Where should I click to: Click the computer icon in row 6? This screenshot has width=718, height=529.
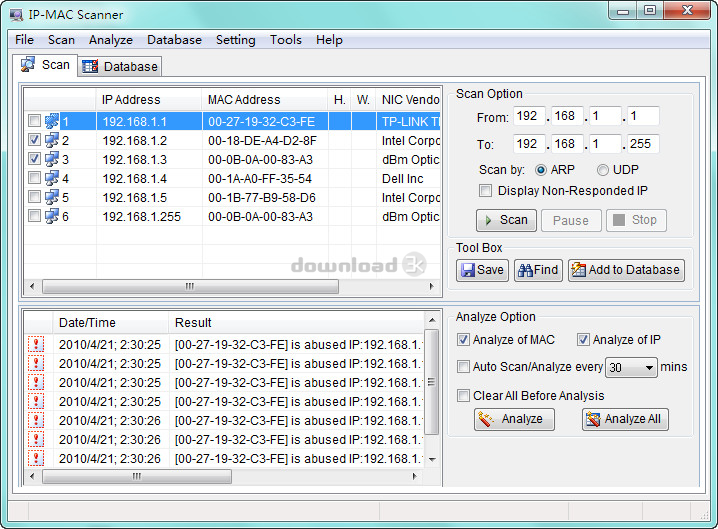pos(52,216)
